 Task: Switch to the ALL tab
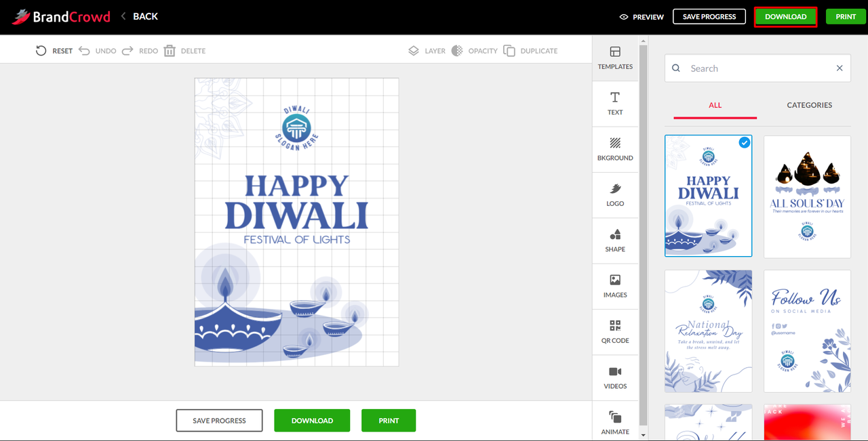tap(715, 106)
